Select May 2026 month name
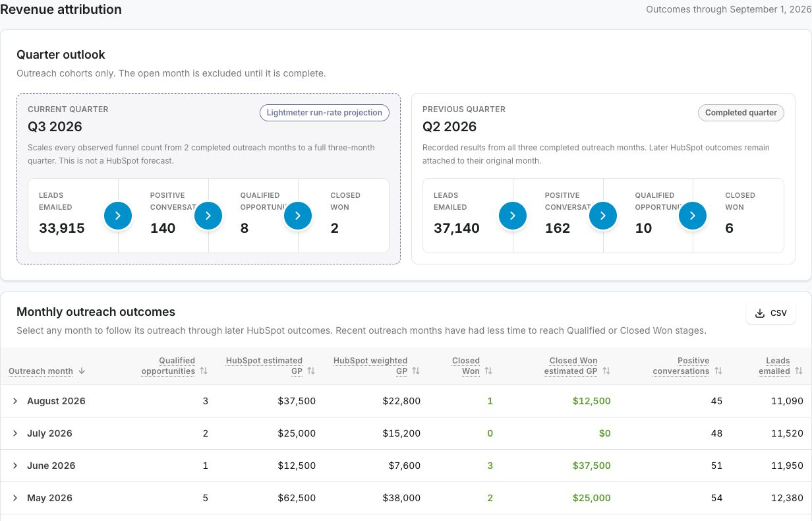The height and width of the screenshot is (521, 812). (49, 498)
